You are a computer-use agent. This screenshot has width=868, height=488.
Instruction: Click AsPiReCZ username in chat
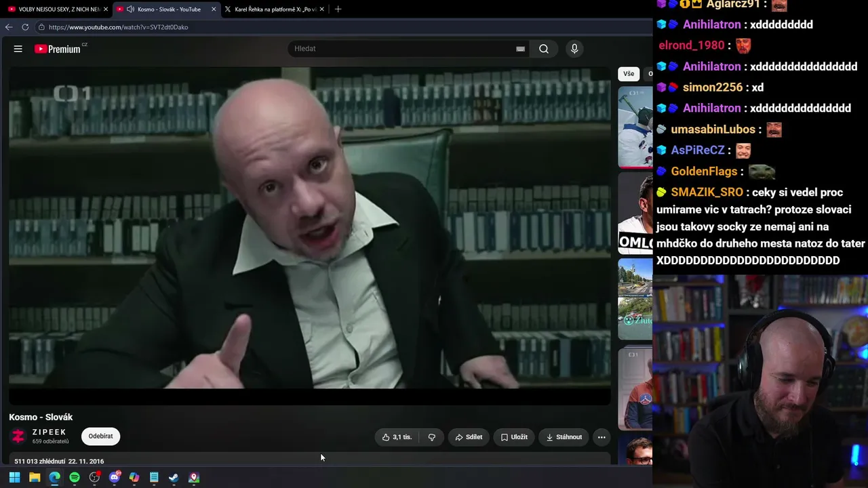(698, 150)
